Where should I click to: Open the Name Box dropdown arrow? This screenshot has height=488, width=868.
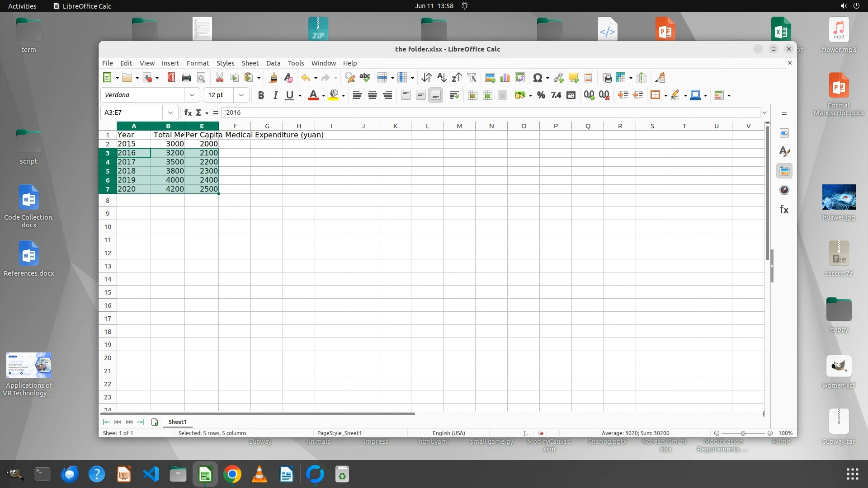170,113
